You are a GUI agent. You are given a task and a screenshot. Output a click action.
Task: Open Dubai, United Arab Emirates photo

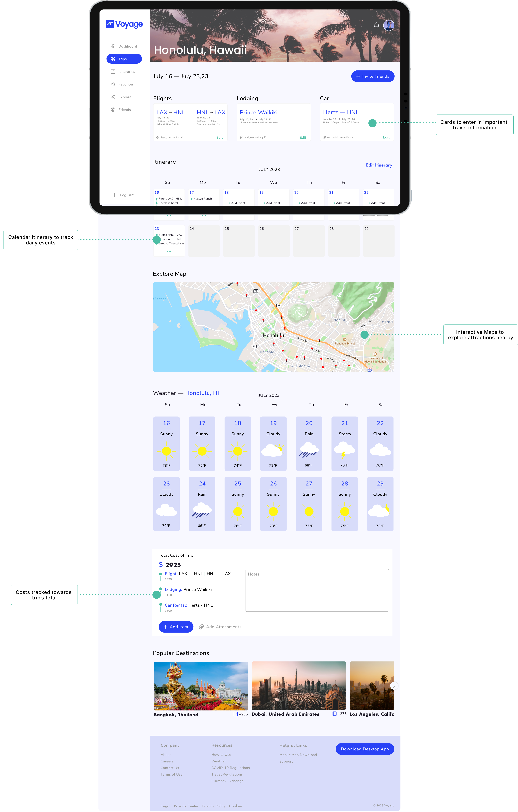299,686
